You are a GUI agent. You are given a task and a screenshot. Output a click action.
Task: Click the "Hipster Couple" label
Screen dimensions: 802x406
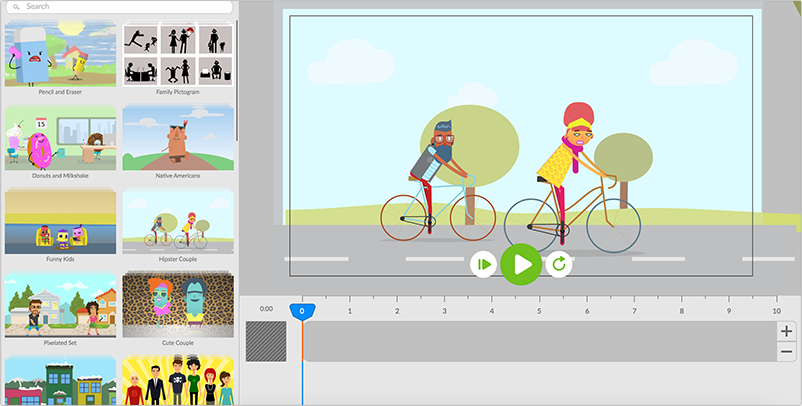[x=178, y=259]
